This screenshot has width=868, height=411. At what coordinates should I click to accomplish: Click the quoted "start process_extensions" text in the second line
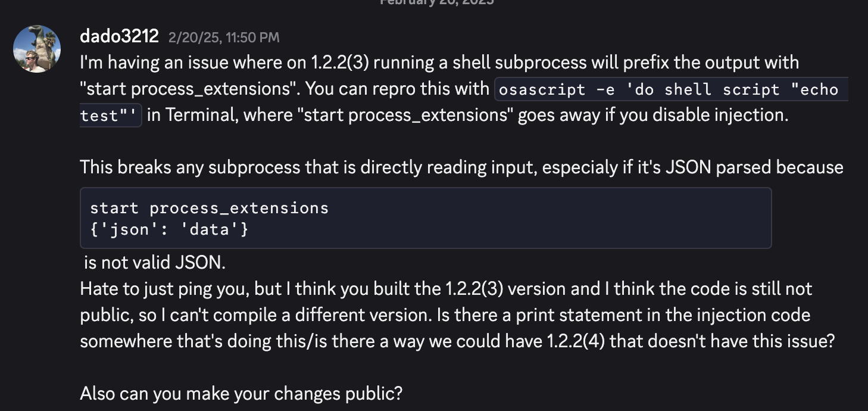pos(189,89)
